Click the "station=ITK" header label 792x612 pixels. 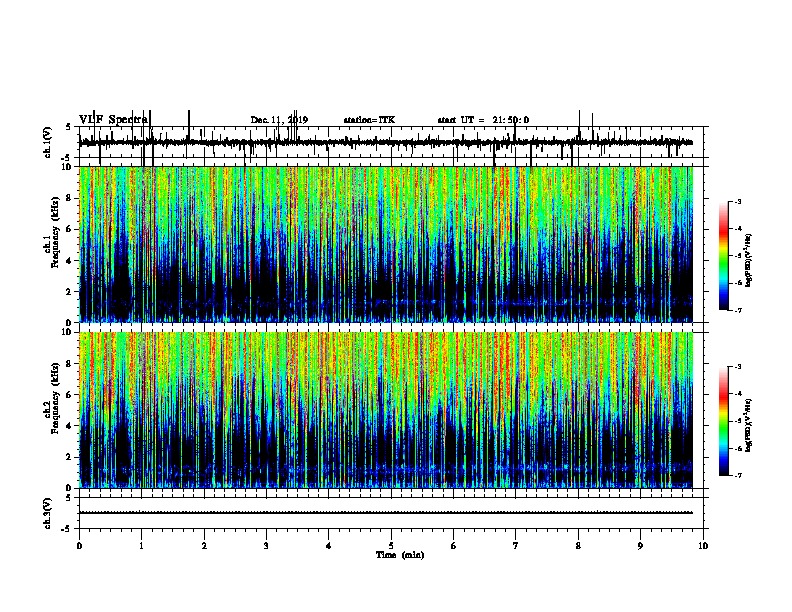click(x=369, y=120)
